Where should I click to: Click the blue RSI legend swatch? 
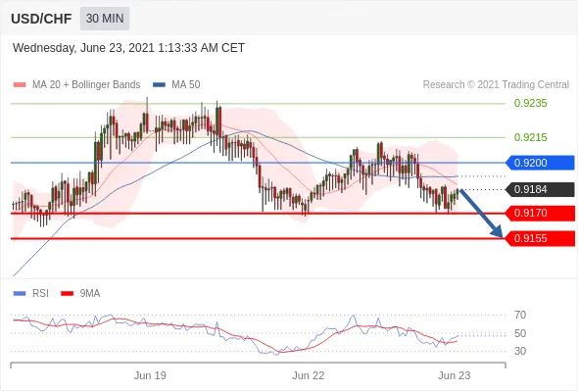click(20, 294)
